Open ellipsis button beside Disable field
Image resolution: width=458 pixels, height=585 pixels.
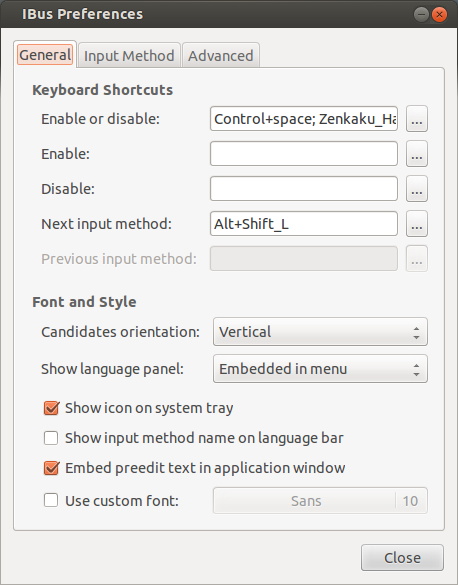tap(417, 189)
